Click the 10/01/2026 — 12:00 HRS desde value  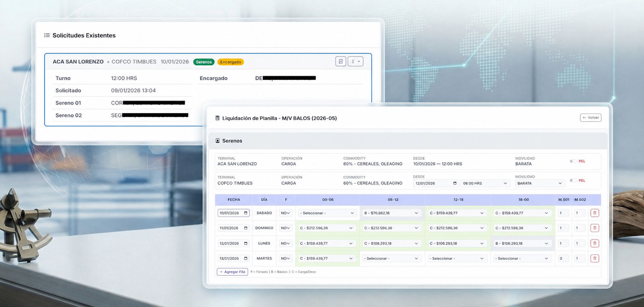click(x=438, y=164)
